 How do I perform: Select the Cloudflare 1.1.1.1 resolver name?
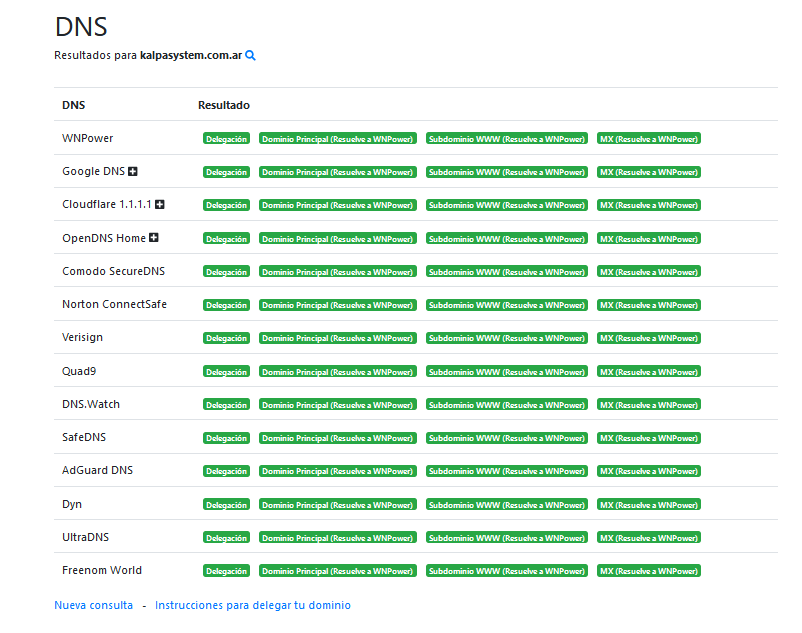coord(107,205)
